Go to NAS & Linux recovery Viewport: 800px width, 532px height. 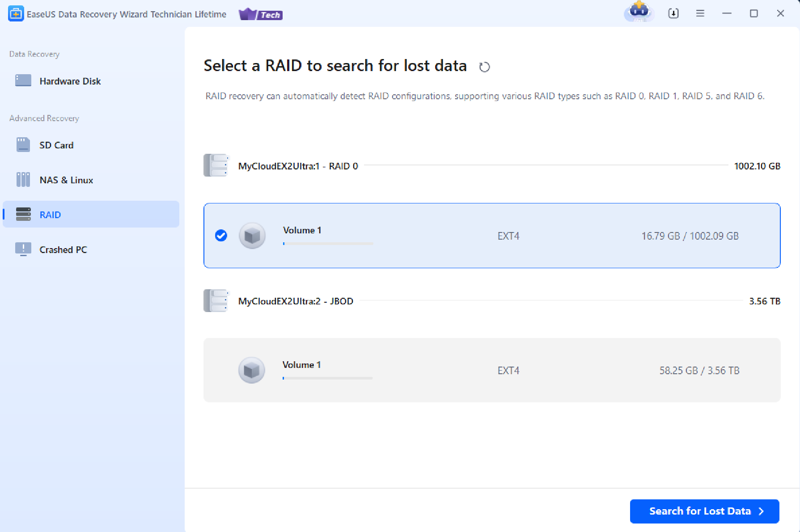(x=66, y=180)
